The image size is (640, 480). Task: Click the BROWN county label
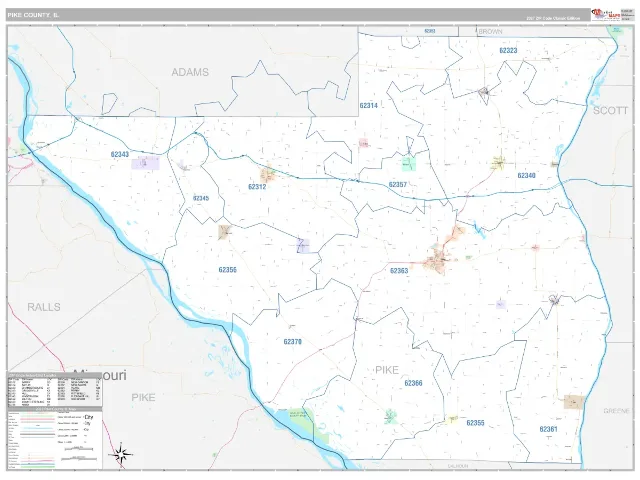tap(490, 31)
